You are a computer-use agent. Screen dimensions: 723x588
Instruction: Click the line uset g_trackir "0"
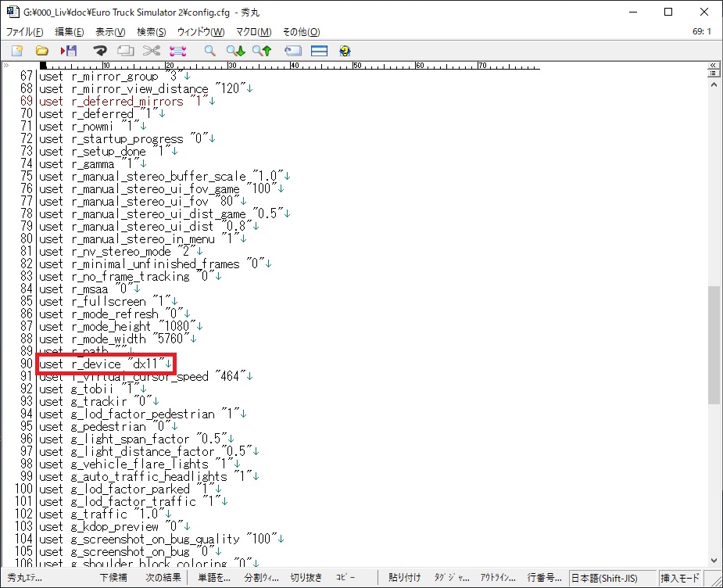click(98, 401)
